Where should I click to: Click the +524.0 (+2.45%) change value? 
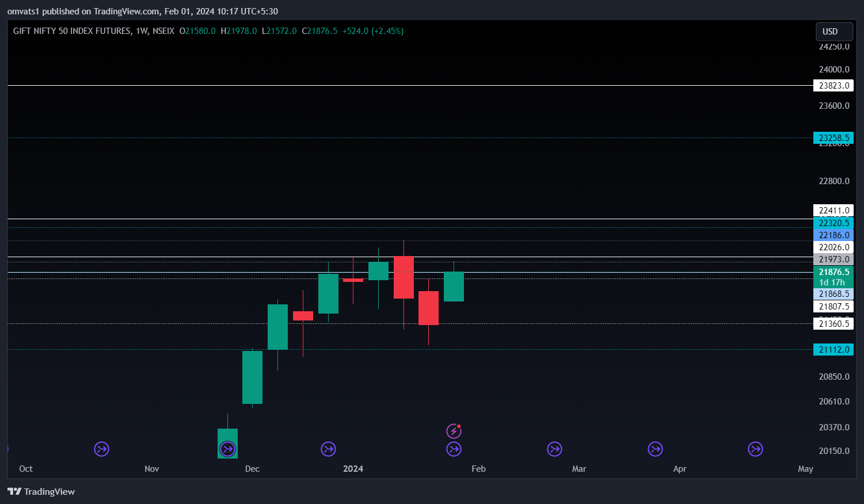(373, 31)
